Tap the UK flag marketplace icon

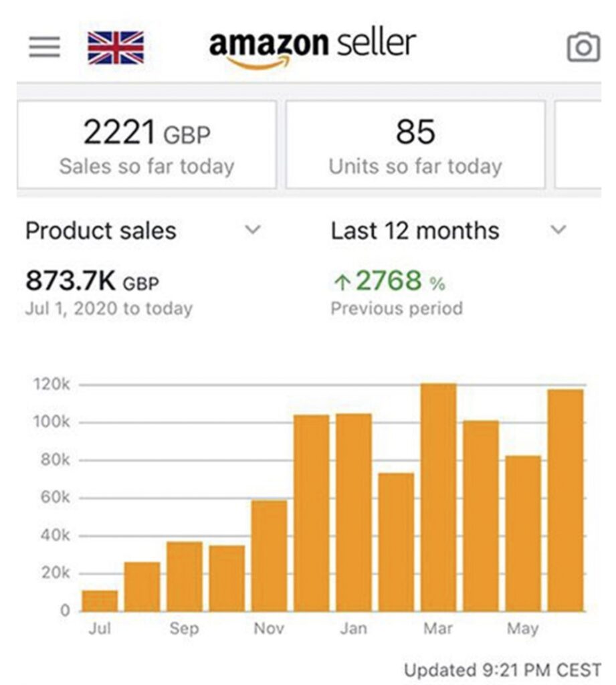pos(115,47)
